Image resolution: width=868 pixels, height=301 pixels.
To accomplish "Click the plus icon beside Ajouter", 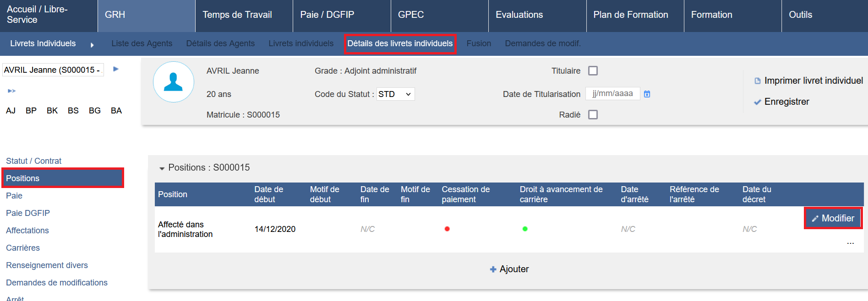I will click(493, 269).
